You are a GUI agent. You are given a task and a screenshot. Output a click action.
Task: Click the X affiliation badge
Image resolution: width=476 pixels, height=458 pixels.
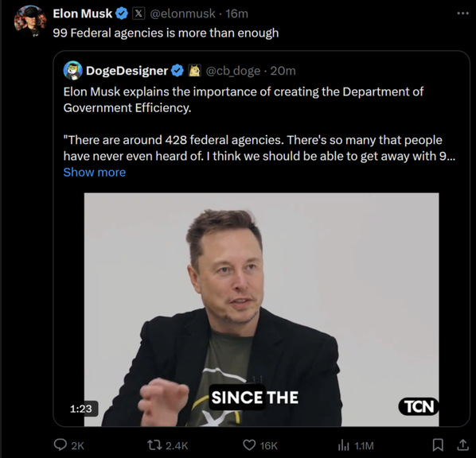(139, 14)
